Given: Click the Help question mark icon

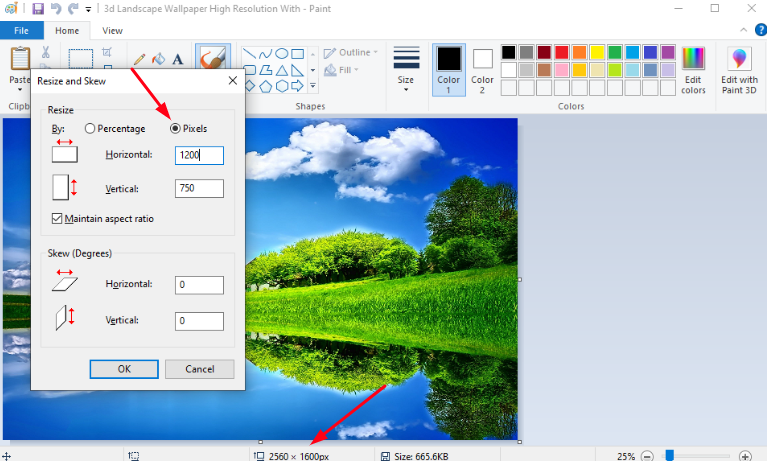Looking at the screenshot, I should coord(757,31).
